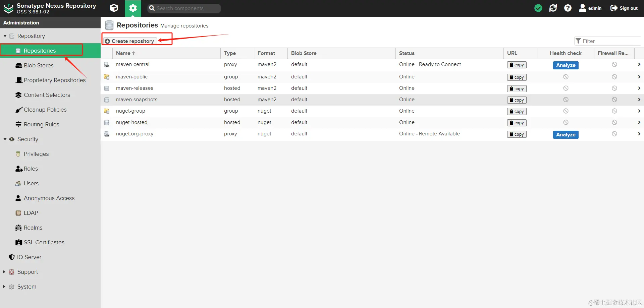Screen dimensions: 644x308
Task: Expand the Support tree section
Action: pyautogui.click(x=4, y=272)
